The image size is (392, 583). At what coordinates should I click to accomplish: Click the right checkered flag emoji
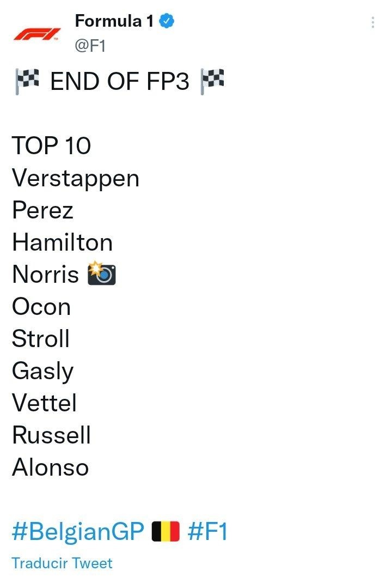click(213, 81)
